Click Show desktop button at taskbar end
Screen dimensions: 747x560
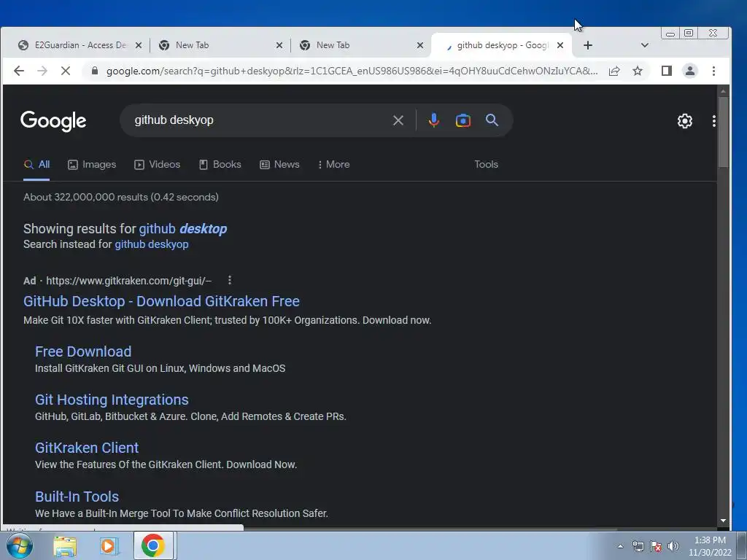742,546
